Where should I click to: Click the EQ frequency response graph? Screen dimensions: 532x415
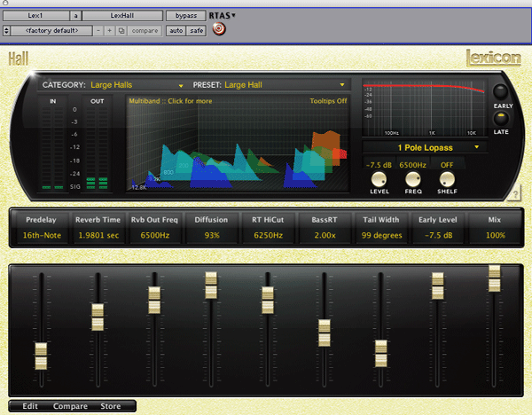[424, 107]
